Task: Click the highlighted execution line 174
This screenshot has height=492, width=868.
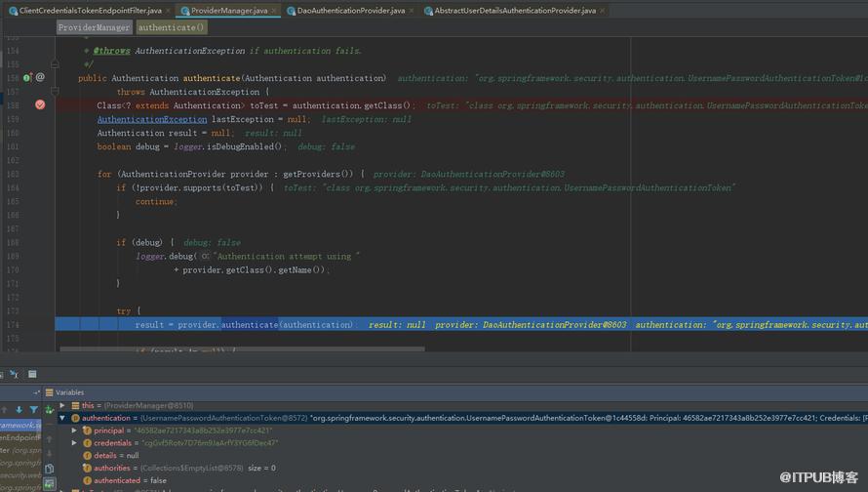Action: click(461, 325)
